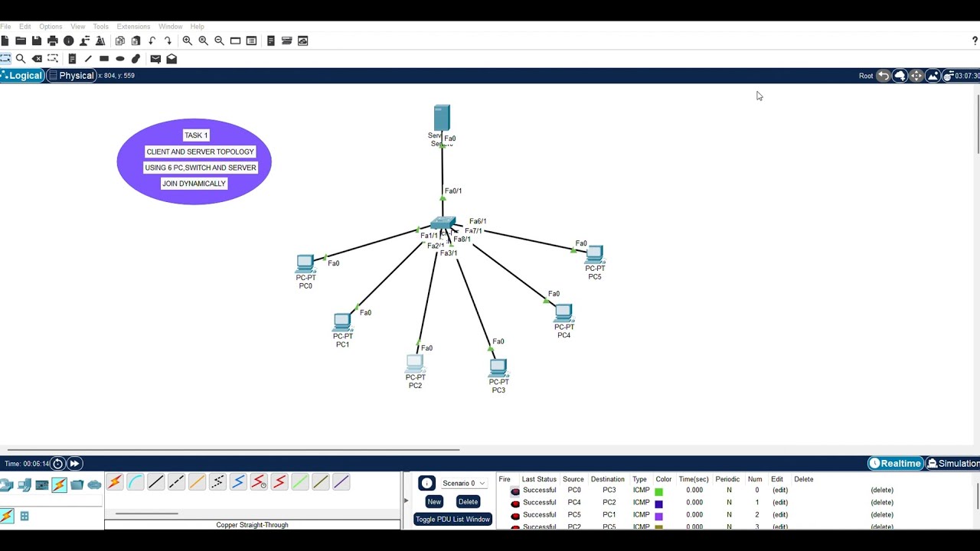Switch to Simulation mode

point(953,464)
